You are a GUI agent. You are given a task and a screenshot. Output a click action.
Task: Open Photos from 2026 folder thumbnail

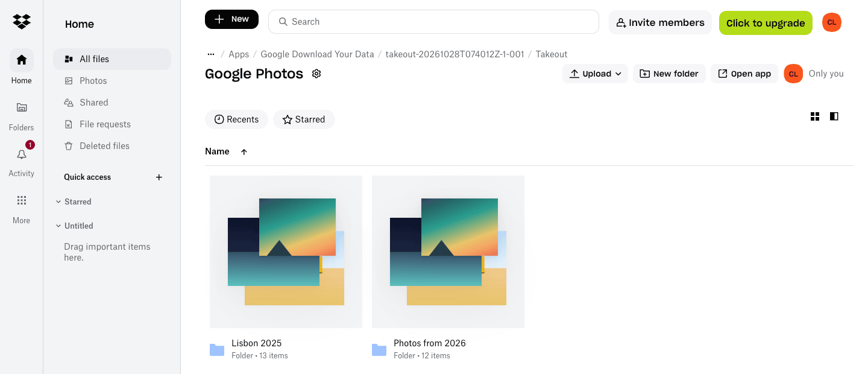coord(448,252)
